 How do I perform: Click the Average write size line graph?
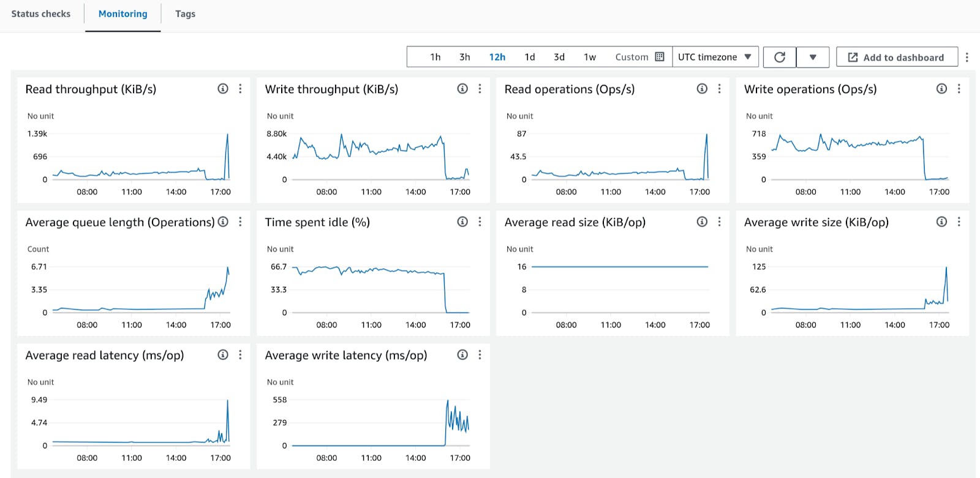coord(859,289)
